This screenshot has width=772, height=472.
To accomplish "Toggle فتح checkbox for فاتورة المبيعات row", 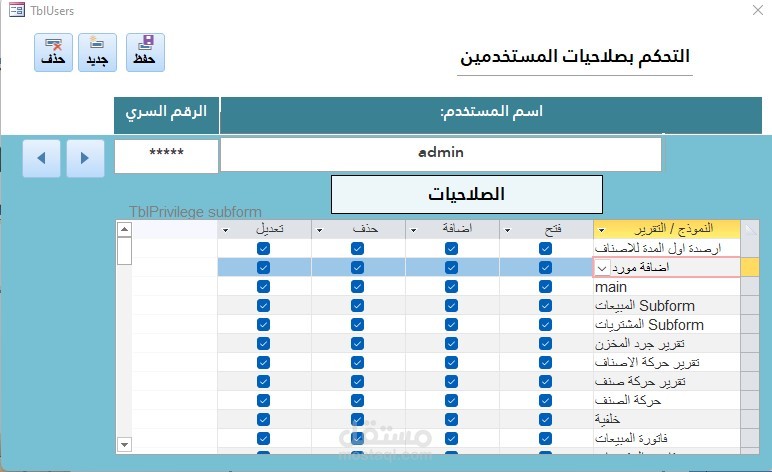I will click(545, 438).
